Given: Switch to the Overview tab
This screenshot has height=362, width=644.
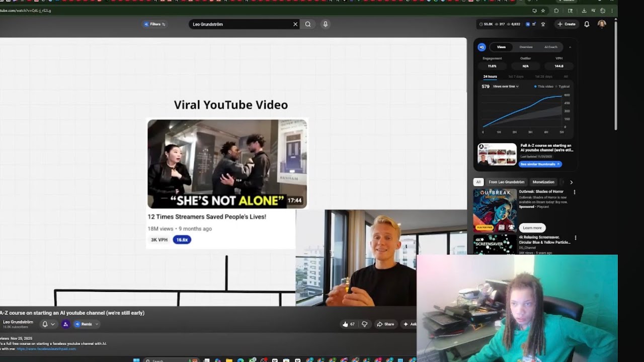Looking at the screenshot, I should tap(526, 47).
